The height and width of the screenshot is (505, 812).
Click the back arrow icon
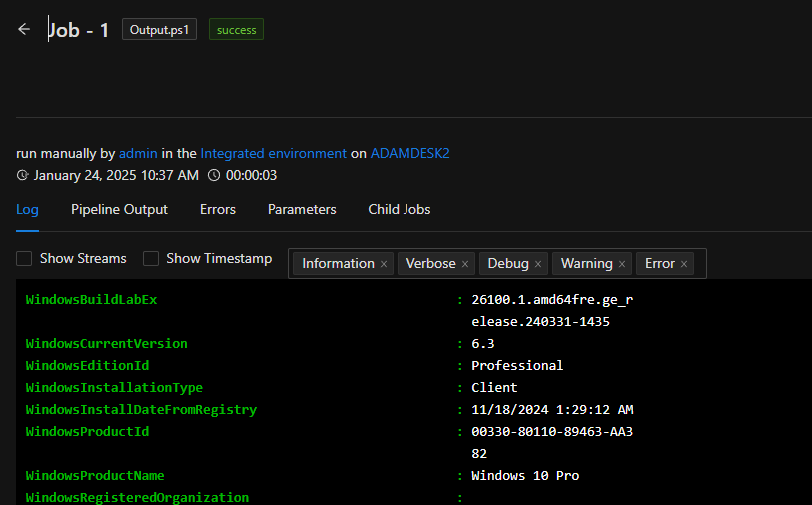point(24,30)
